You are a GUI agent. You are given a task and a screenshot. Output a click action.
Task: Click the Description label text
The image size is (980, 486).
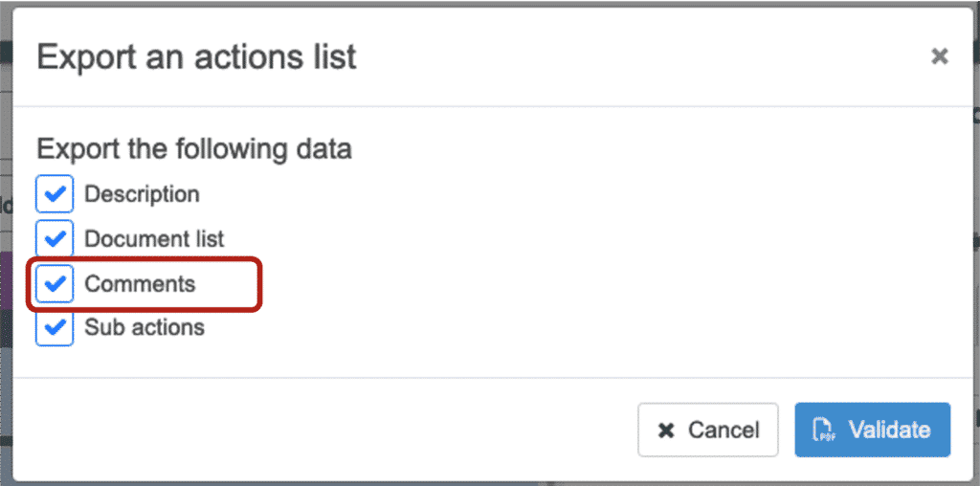click(x=142, y=194)
